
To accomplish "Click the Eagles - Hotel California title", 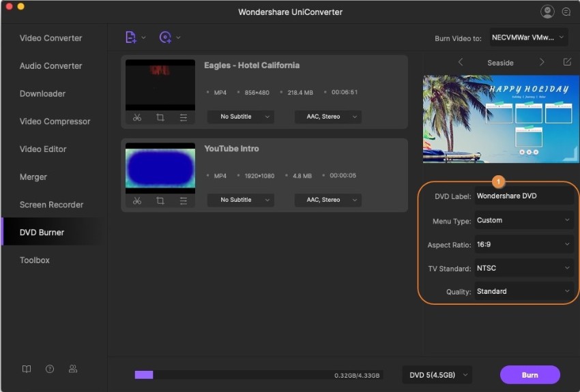I will (x=252, y=65).
